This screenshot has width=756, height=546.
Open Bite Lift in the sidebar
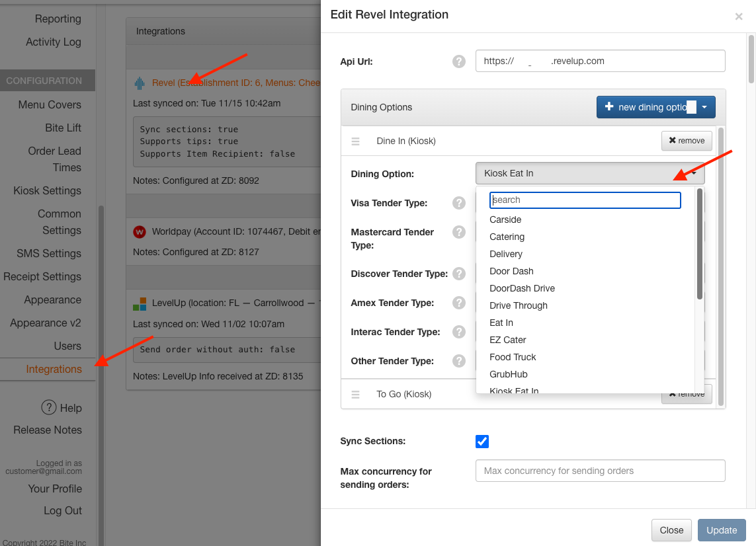63,128
